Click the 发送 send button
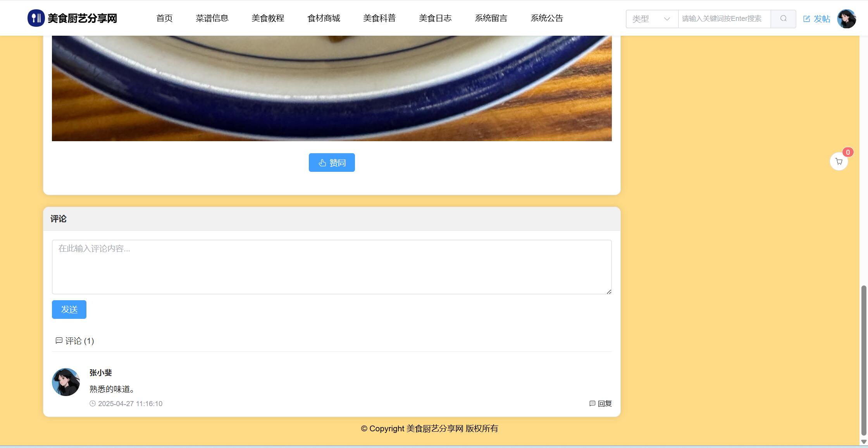868x448 pixels. coord(69,310)
